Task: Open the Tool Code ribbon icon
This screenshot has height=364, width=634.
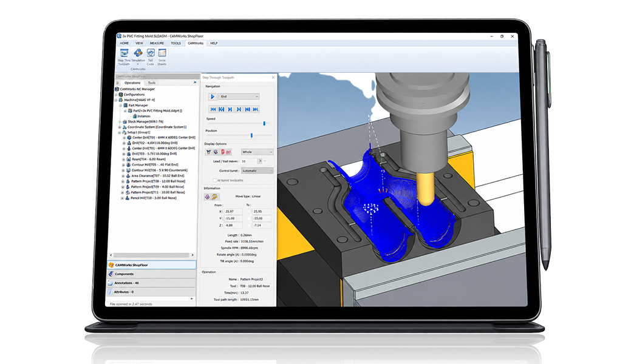Action: [151, 53]
